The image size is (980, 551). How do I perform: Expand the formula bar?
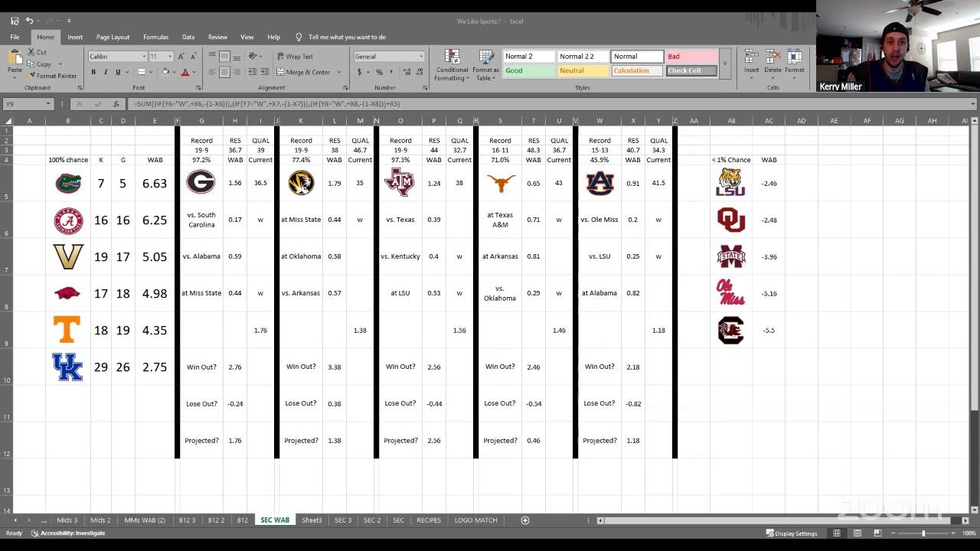(x=973, y=103)
